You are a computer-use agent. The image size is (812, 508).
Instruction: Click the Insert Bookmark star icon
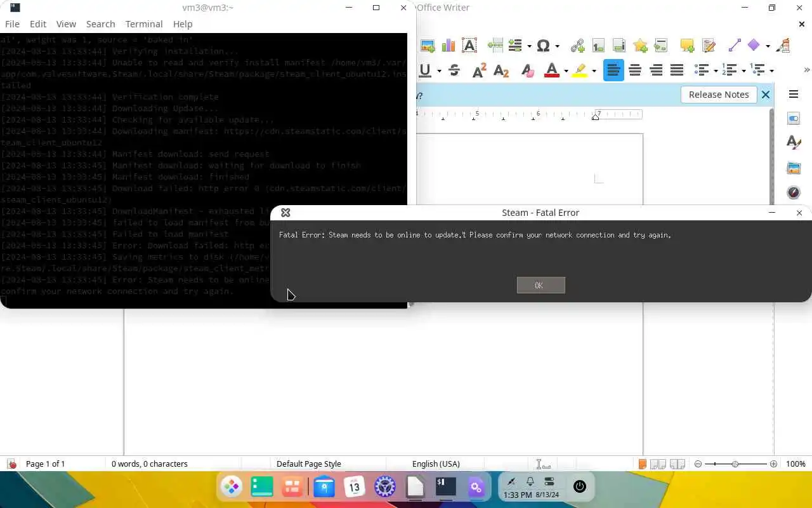[640, 46]
